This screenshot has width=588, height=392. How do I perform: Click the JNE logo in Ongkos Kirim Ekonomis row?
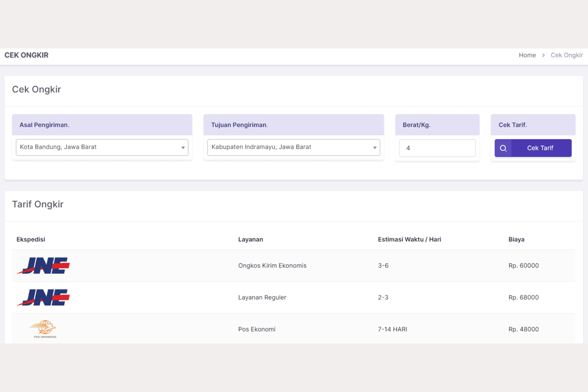(43, 266)
